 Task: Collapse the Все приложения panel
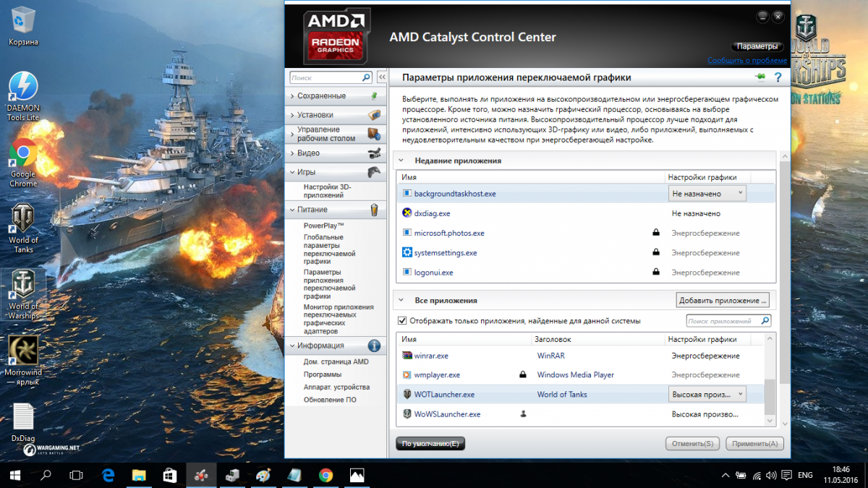[x=401, y=300]
